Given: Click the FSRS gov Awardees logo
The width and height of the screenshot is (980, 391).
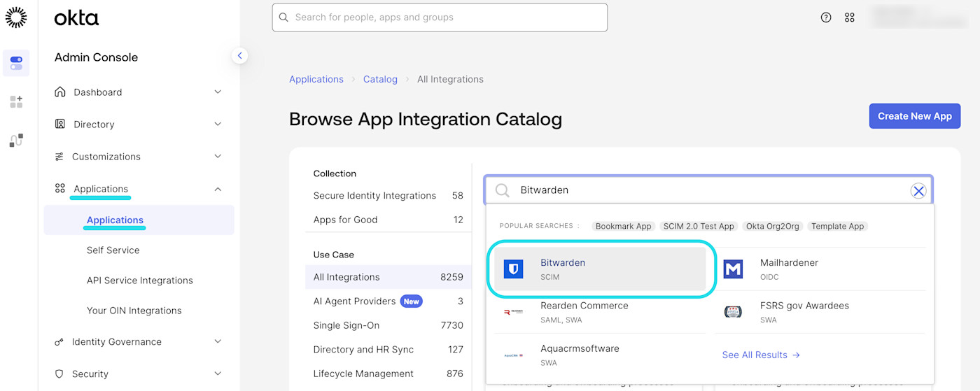Looking at the screenshot, I should click(x=733, y=312).
